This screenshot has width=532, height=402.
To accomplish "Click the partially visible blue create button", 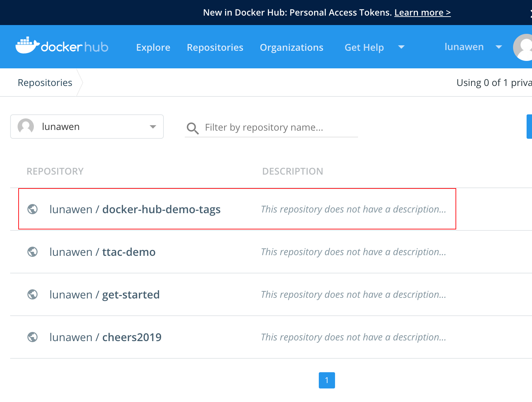I will (x=529, y=127).
